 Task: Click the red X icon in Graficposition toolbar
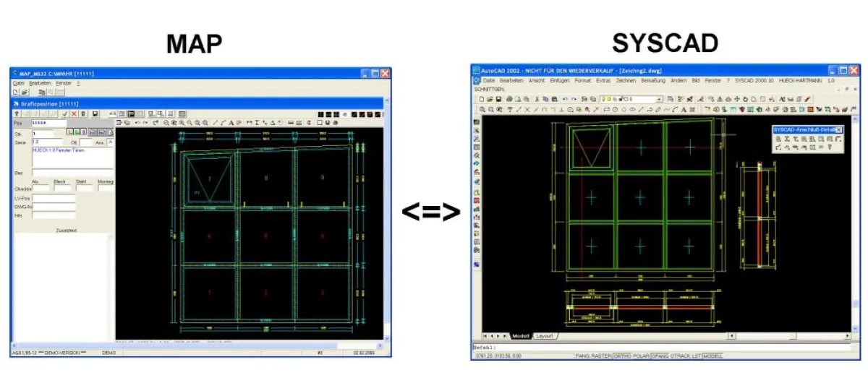click(74, 113)
